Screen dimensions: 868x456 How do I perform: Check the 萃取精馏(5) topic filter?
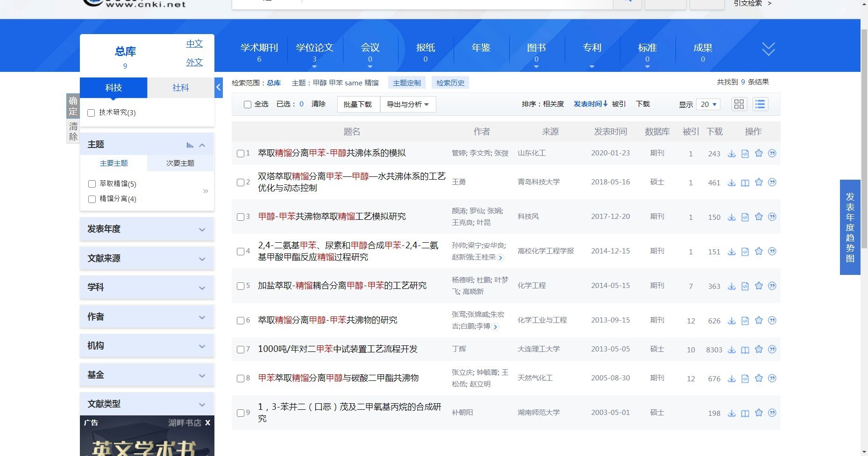[x=92, y=184]
